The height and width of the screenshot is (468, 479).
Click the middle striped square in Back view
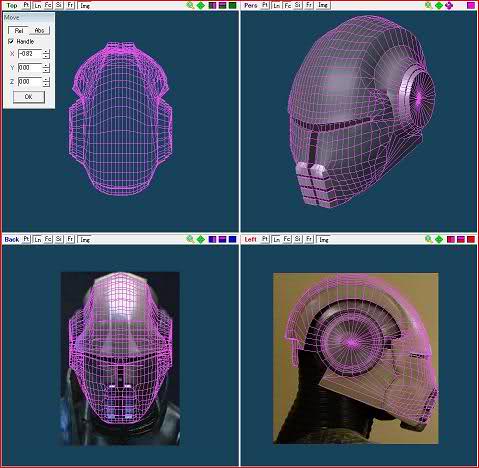tap(222, 239)
